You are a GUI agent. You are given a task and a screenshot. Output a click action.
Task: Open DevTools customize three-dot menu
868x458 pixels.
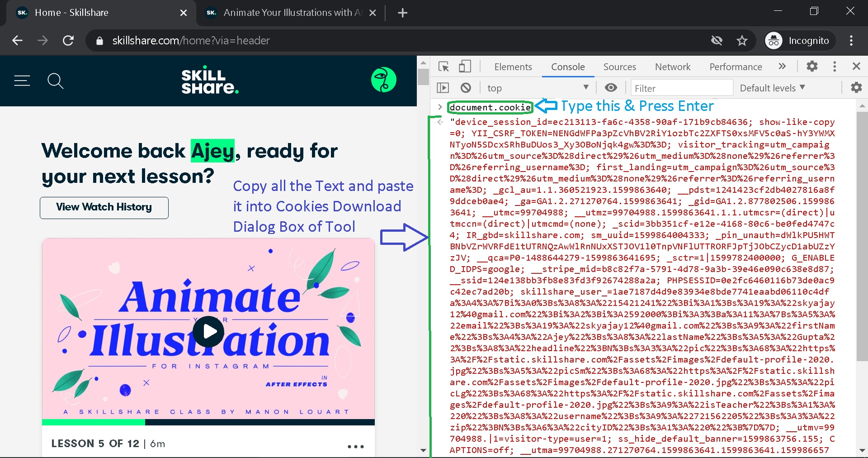[835, 67]
